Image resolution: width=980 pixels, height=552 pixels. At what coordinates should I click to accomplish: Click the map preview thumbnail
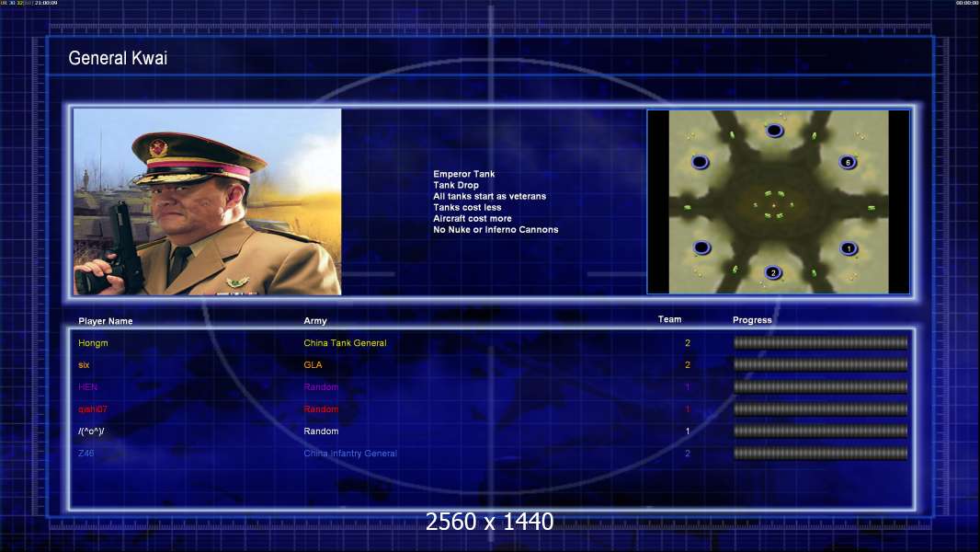pyautogui.click(x=778, y=201)
